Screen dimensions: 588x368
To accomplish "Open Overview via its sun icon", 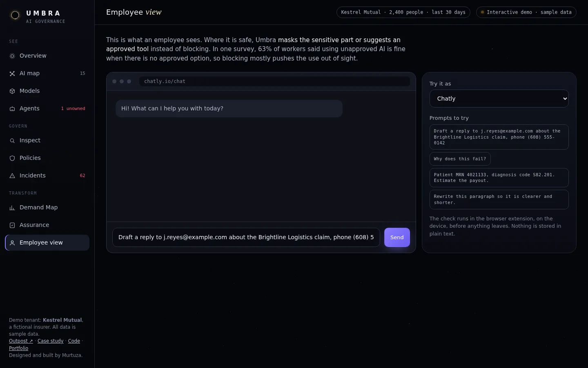I will pyautogui.click(x=12, y=56).
